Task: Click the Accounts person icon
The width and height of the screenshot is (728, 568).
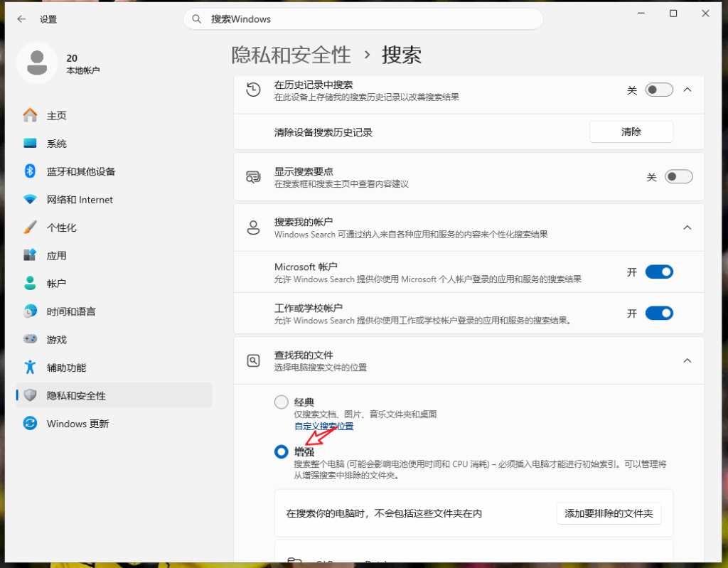Action: pyautogui.click(x=30, y=283)
